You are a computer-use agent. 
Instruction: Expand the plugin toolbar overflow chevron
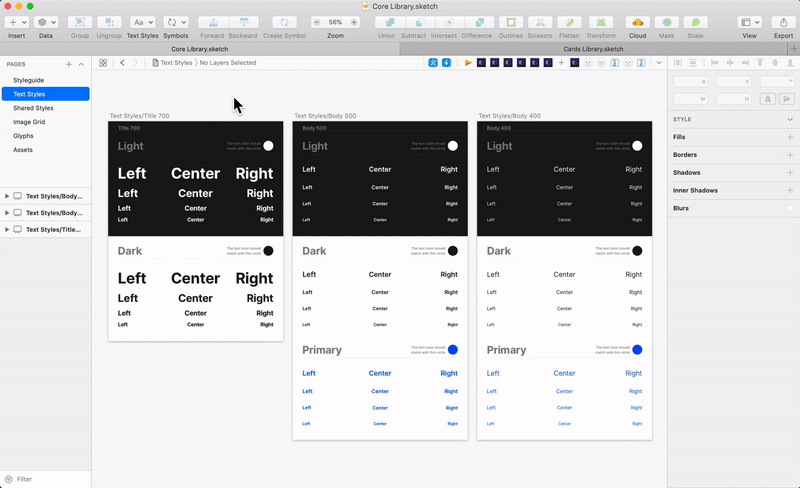pyautogui.click(x=659, y=63)
